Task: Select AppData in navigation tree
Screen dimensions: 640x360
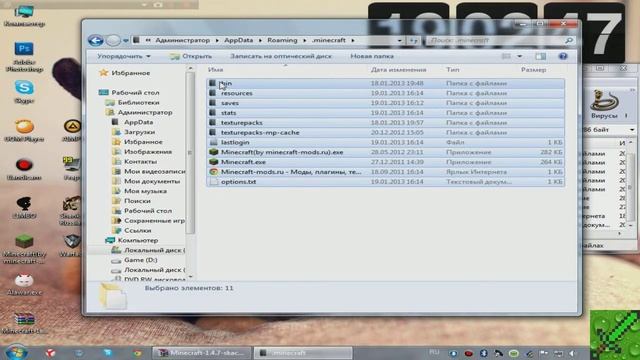Action: (x=138, y=122)
